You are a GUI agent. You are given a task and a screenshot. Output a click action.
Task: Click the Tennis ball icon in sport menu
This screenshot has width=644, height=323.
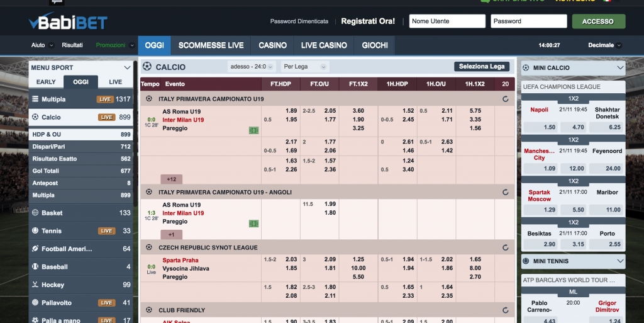(35, 230)
